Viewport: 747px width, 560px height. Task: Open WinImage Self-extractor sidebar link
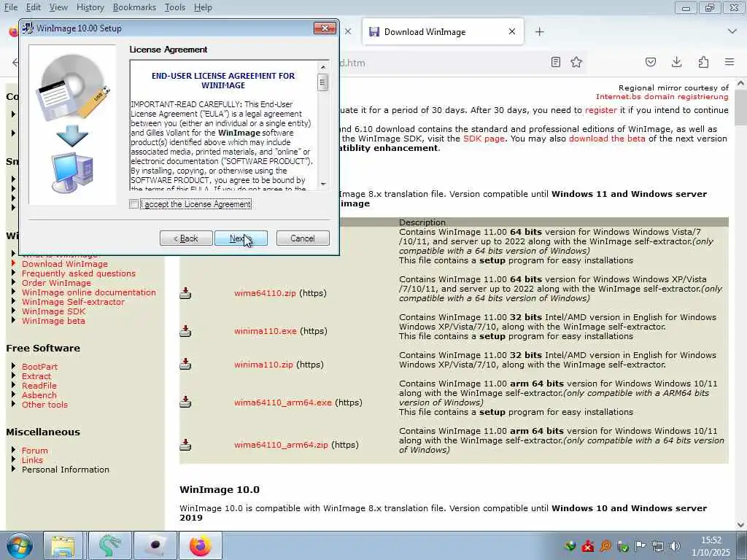(73, 302)
